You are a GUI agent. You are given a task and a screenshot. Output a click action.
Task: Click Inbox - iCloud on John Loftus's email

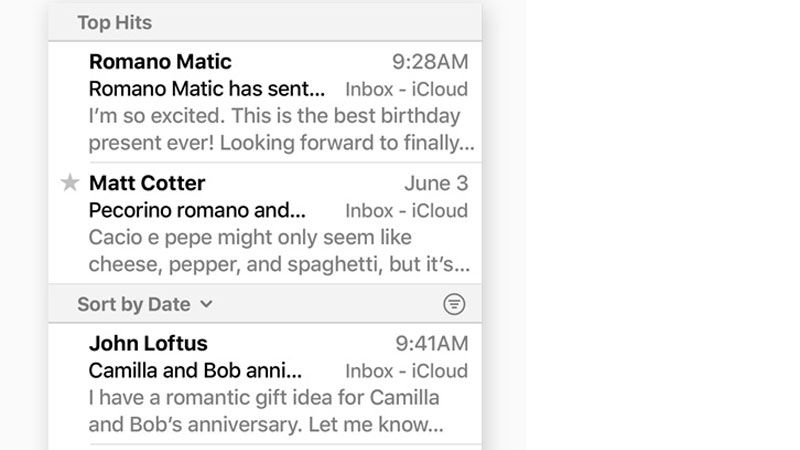pyautogui.click(x=407, y=371)
